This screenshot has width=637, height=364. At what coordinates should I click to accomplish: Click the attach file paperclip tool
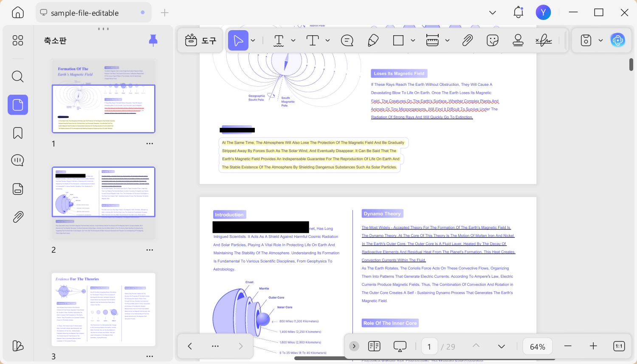pos(467,40)
